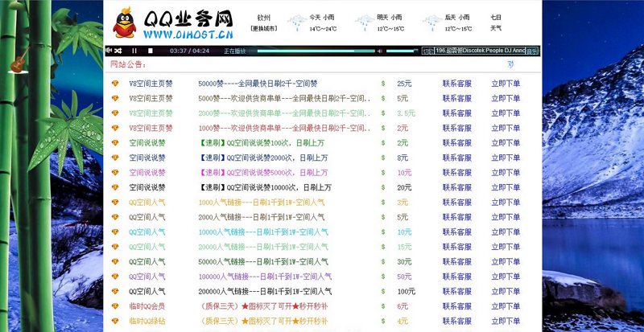Click the day-after-tomorrow rain weather icon
The image size is (644, 332).
(432, 23)
